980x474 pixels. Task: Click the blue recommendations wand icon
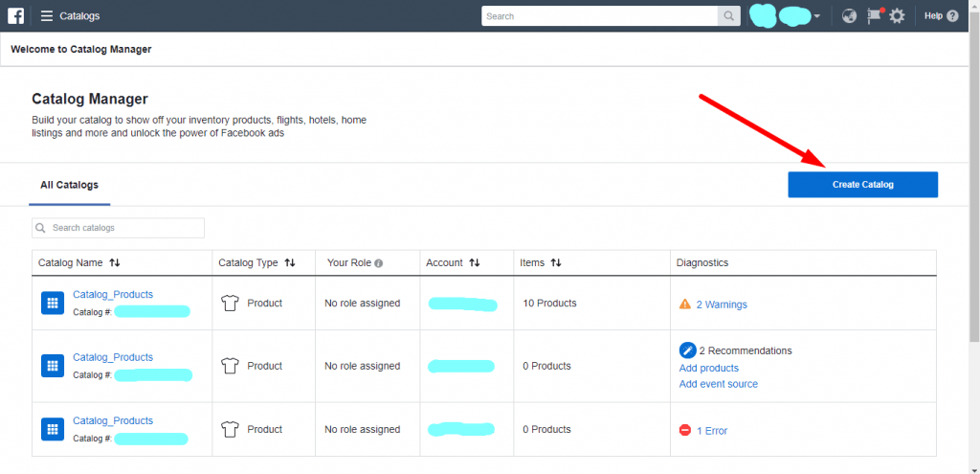coord(687,350)
